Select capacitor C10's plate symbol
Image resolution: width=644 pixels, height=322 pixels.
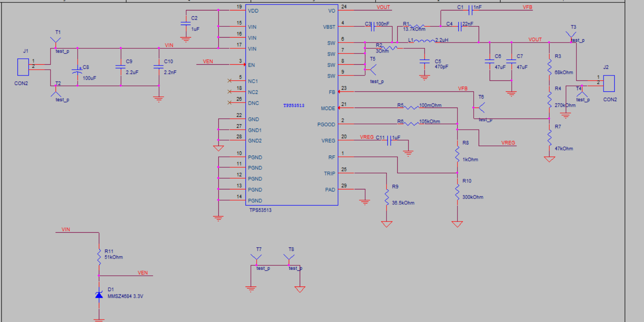tap(159, 67)
